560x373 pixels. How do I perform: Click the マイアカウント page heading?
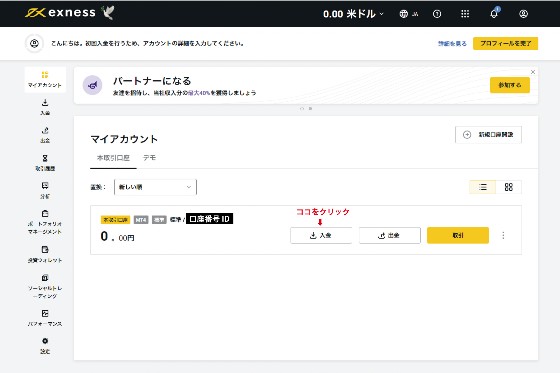(124, 139)
